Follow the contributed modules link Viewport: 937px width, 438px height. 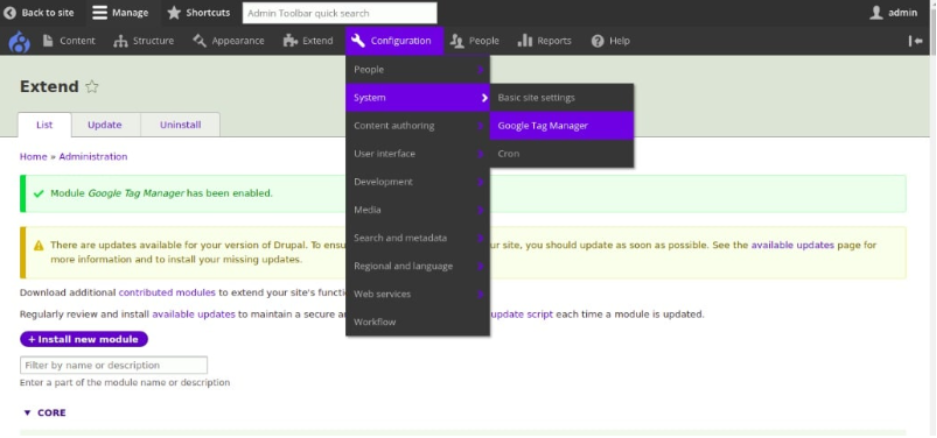point(166,292)
